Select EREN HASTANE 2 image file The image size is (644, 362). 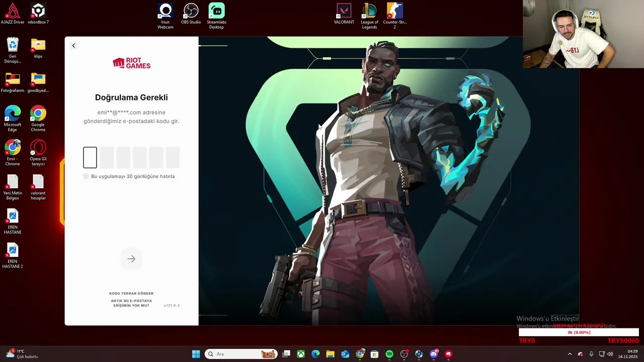[x=13, y=255]
